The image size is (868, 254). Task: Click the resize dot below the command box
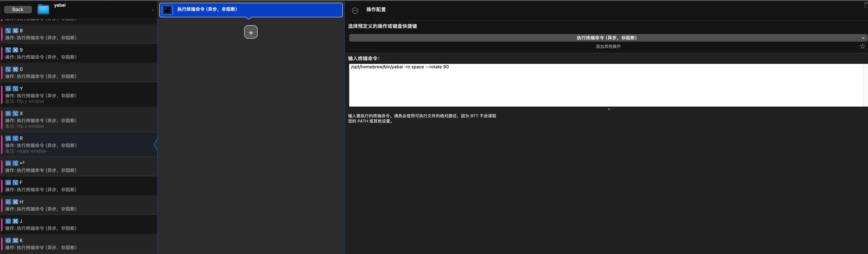609,109
